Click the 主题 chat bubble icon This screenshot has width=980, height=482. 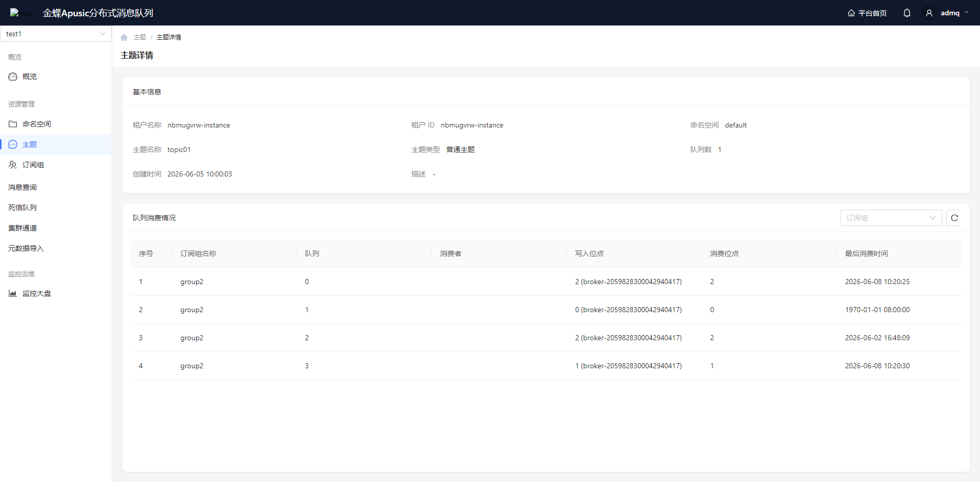coord(13,144)
